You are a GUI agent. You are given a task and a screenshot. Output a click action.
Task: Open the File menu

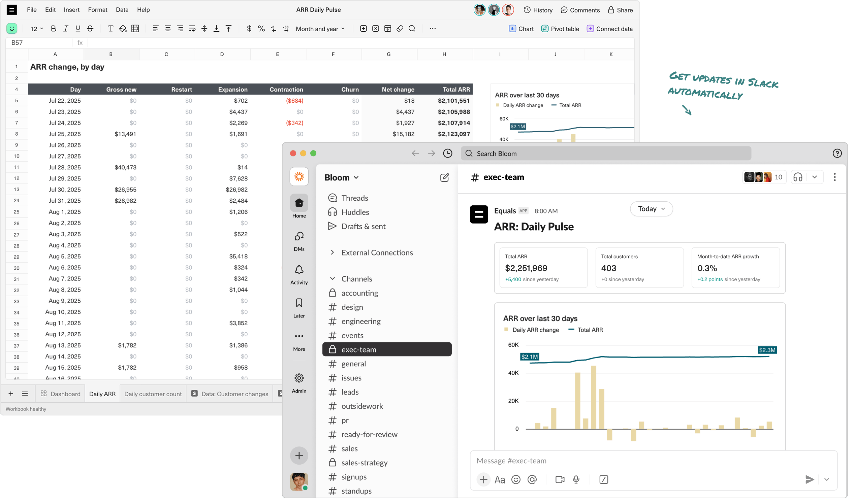click(32, 10)
